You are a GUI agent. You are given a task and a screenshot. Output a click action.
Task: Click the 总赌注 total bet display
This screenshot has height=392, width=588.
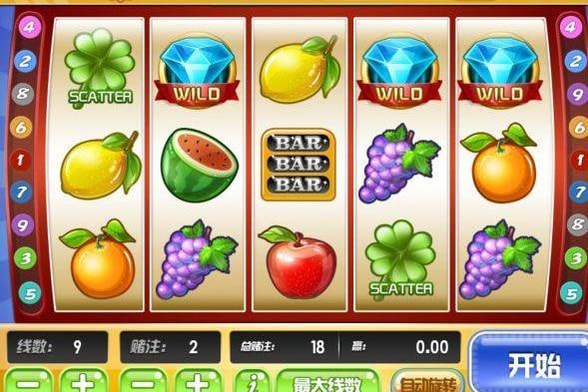pyautogui.click(x=285, y=347)
